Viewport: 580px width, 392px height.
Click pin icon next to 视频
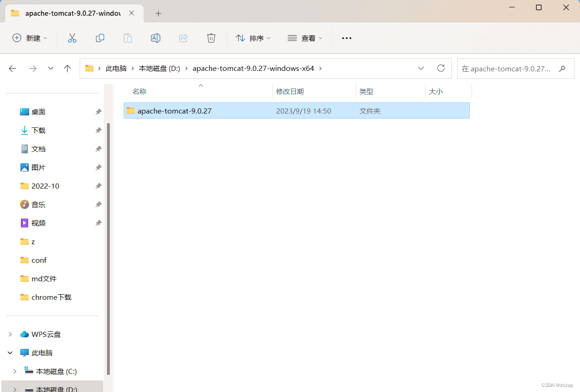pyautogui.click(x=98, y=223)
